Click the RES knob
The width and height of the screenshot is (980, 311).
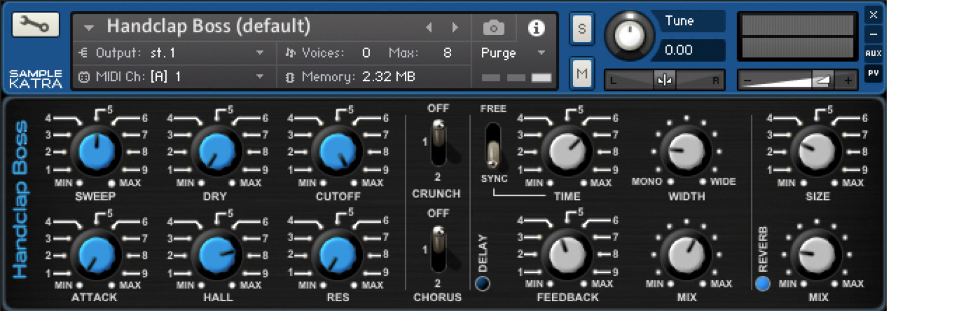(x=337, y=254)
